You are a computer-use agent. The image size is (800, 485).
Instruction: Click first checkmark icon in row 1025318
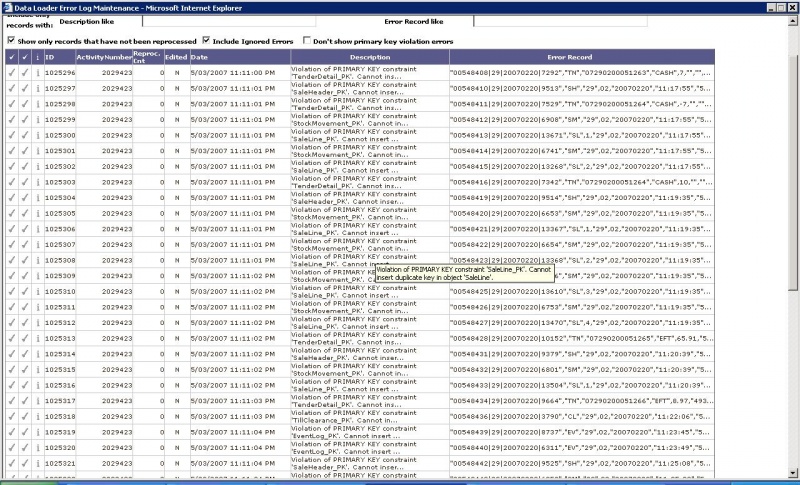coord(12,417)
